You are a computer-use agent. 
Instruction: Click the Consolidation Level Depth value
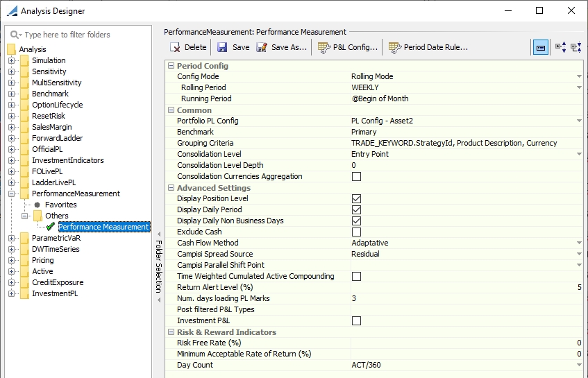(x=467, y=165)
